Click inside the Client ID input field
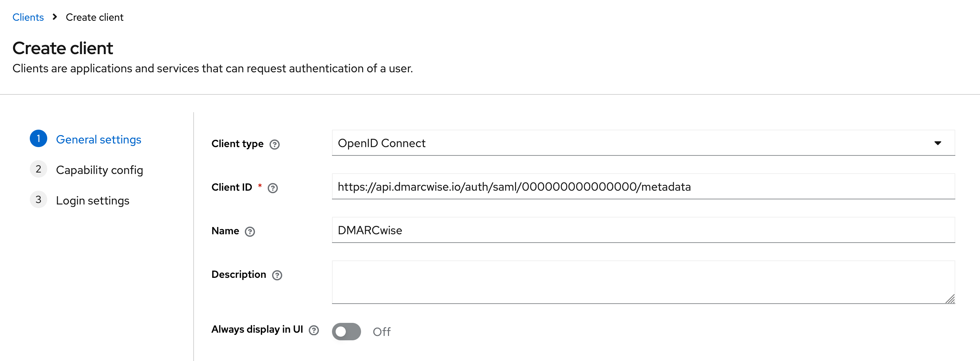 (643, 187)
